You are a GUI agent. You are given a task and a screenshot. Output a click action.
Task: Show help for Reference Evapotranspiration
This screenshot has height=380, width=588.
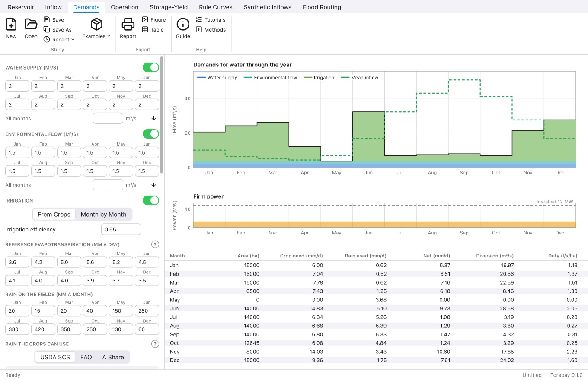pyautogui.click(x=155, y=244)
